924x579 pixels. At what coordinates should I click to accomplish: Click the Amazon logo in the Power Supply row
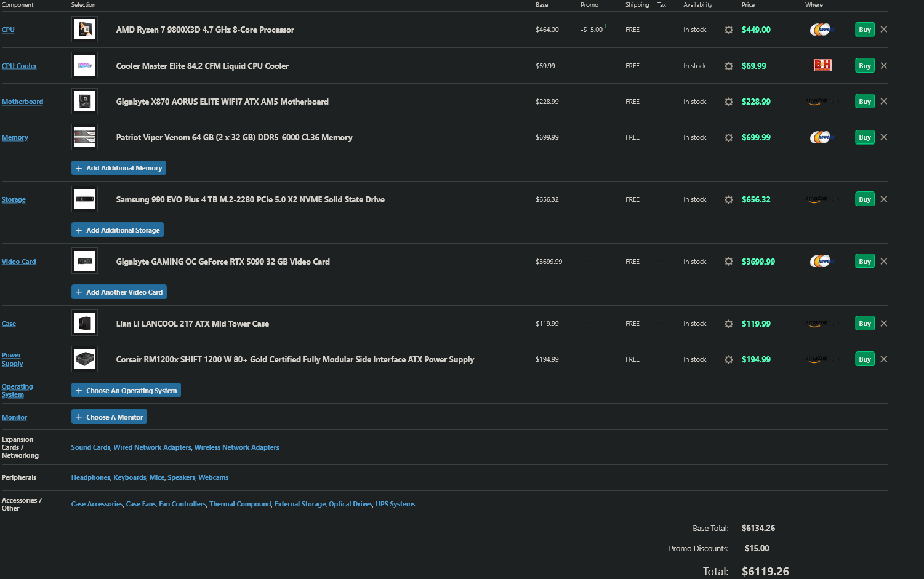pyautogui.click(x=821, y=359)
